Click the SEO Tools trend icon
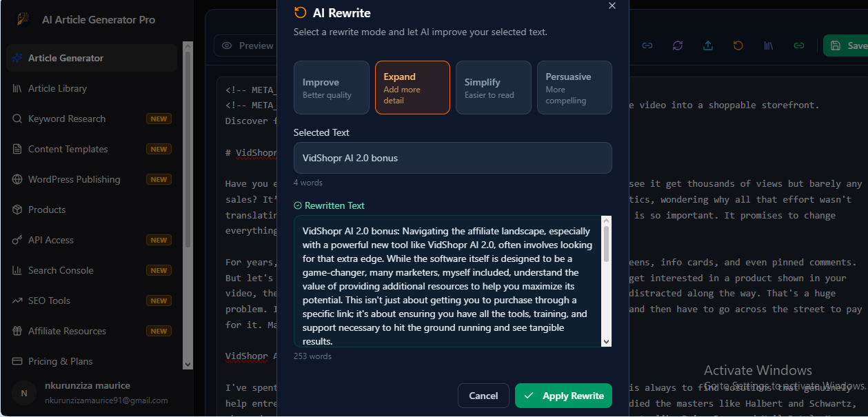868x417 pixels. [x=17, y=301]
